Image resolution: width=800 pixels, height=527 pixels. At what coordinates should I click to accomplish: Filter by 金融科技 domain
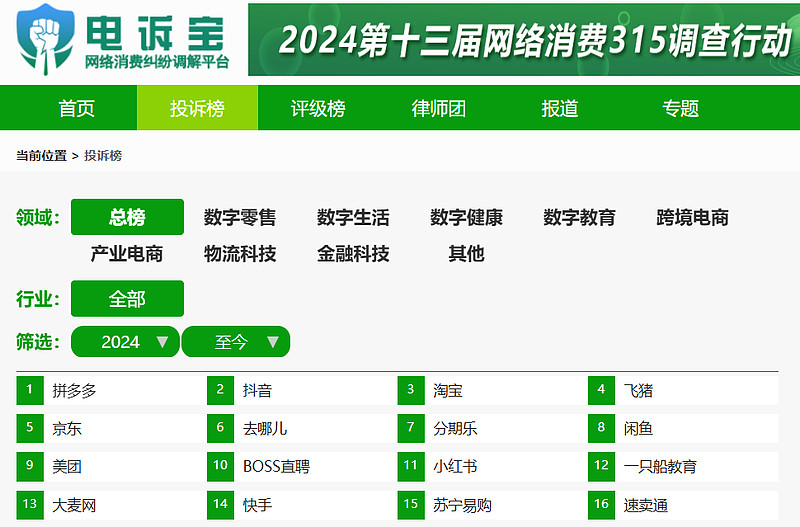[x=353, y=254]
